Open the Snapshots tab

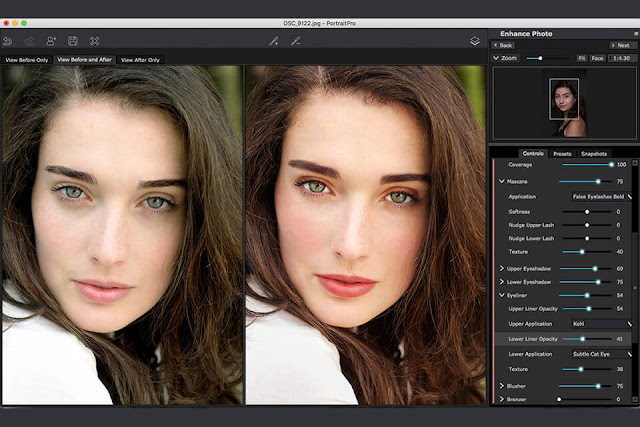coord(594,153)
